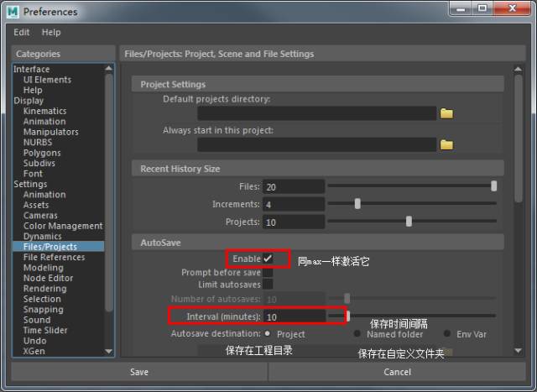The image size is (537, 392).
Task: Select Node Editor category
Action: 48,278
